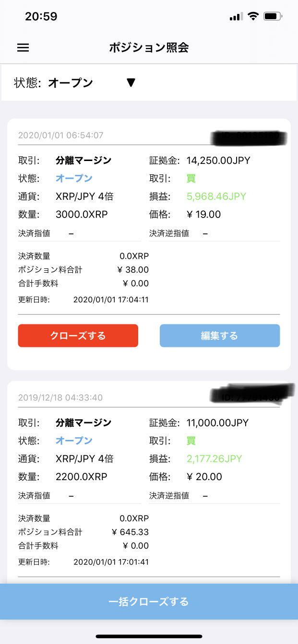The image size is (298, 644).
Task: Tap the battery icon in status bar
Action: 273,16
